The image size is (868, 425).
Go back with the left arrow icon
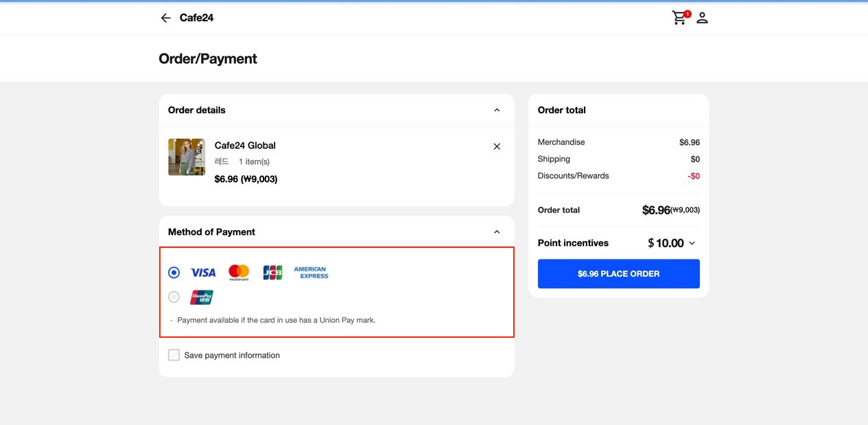(165, 18)
